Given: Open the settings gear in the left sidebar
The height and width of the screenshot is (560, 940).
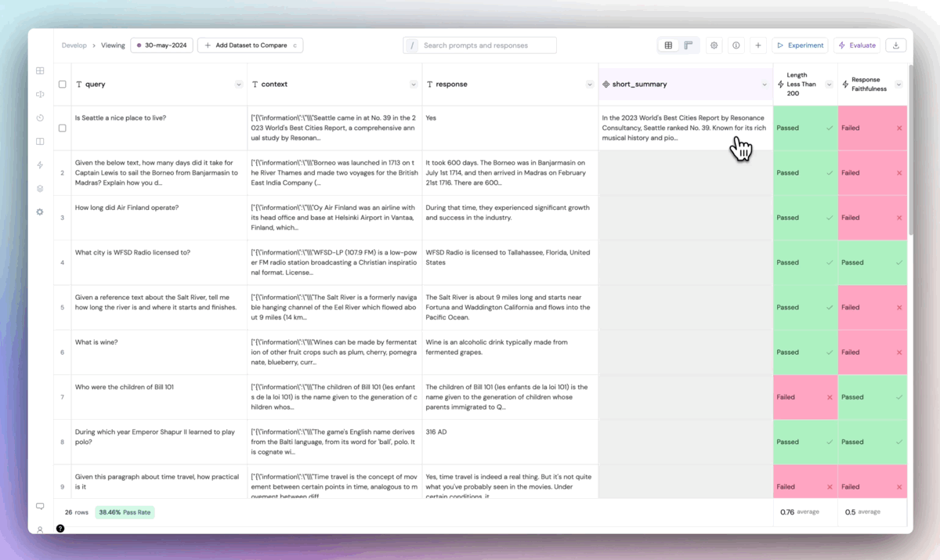Looking at the screenshot, I should tap(40, 212).
